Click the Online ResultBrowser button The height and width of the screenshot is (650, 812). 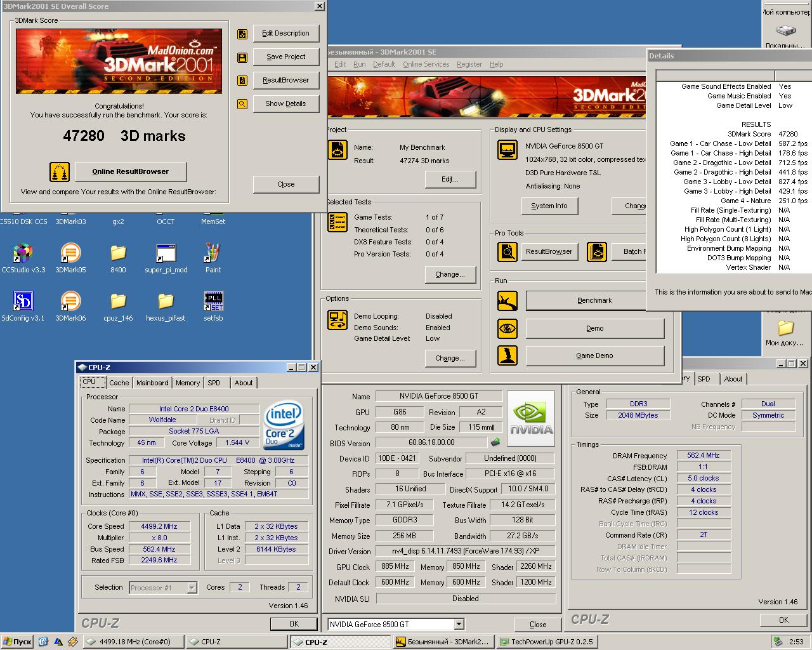(131, 171)
